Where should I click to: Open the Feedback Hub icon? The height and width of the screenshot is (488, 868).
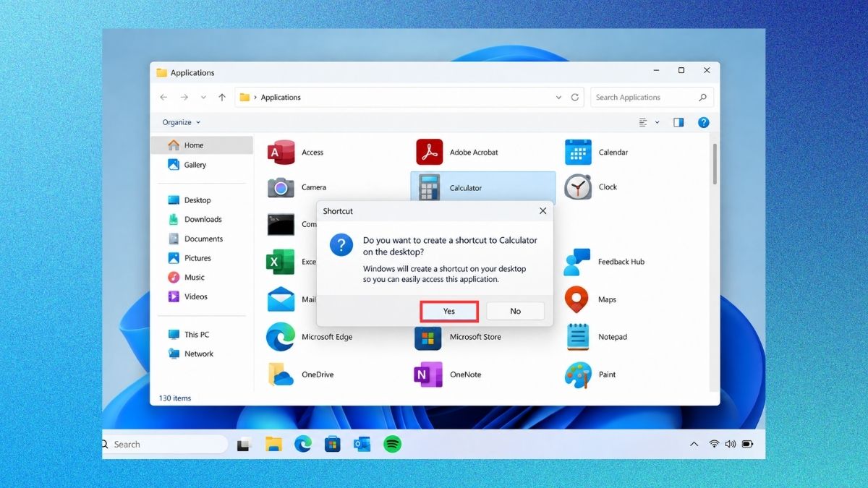pos(578,262)
